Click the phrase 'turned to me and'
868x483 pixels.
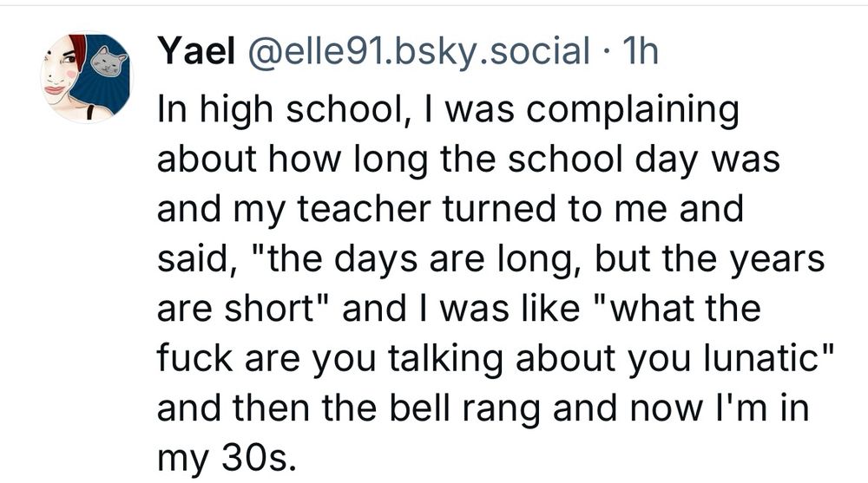coord(592,209)
